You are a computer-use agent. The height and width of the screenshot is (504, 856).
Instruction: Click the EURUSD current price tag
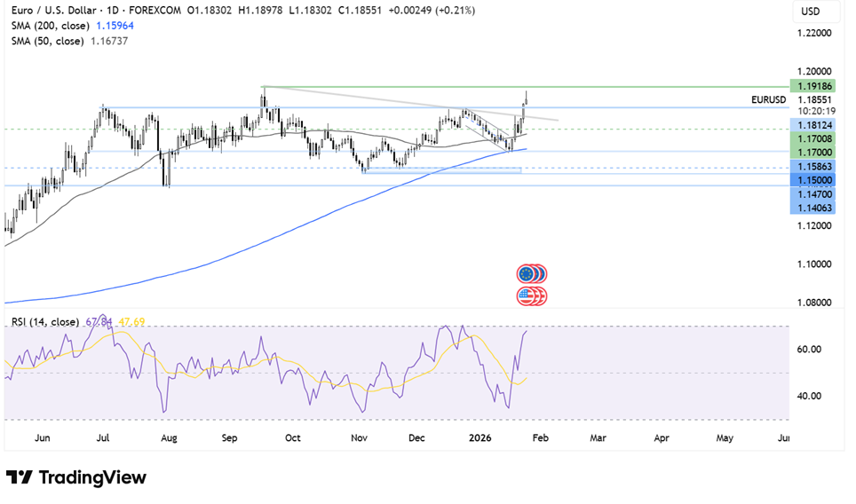point(769,99)
